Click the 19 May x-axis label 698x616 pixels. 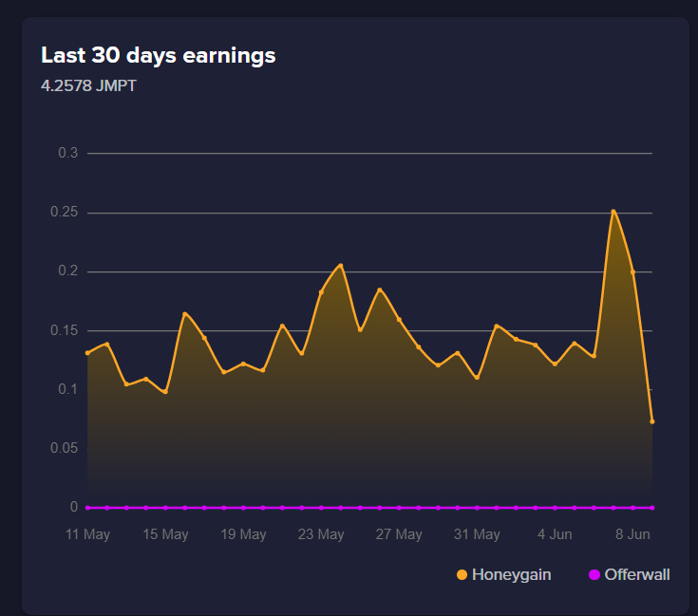click(243, 534)
